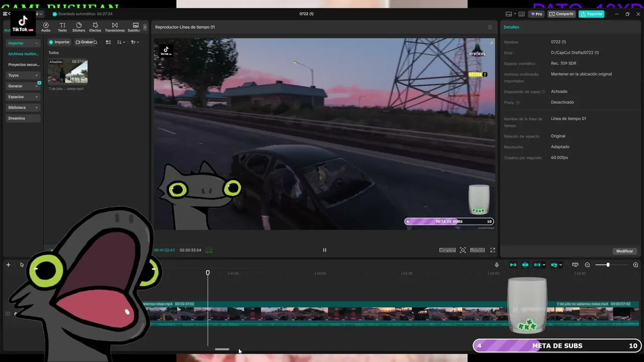Open the Audio panel
Viewport: 644px width, 362px height.
pos(46,27)
